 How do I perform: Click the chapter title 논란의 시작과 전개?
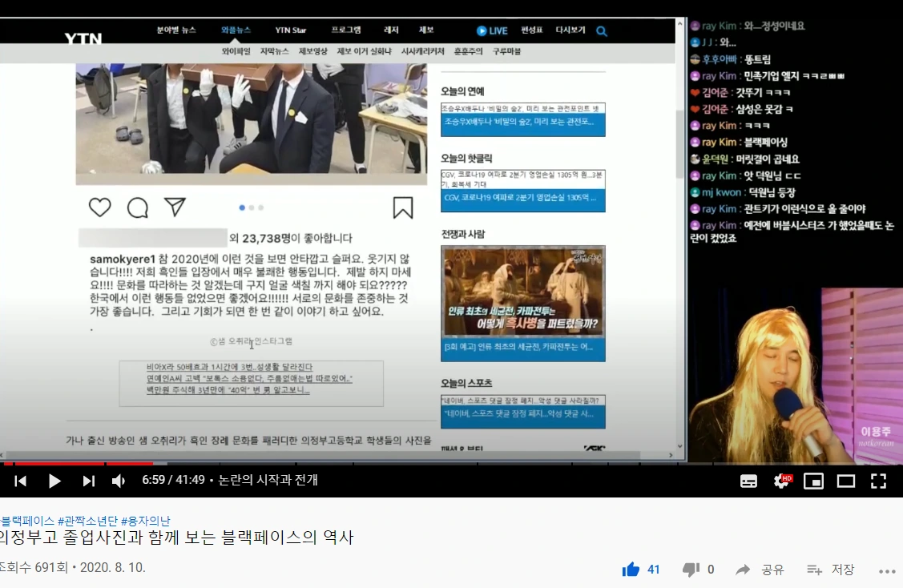point(268,481)
